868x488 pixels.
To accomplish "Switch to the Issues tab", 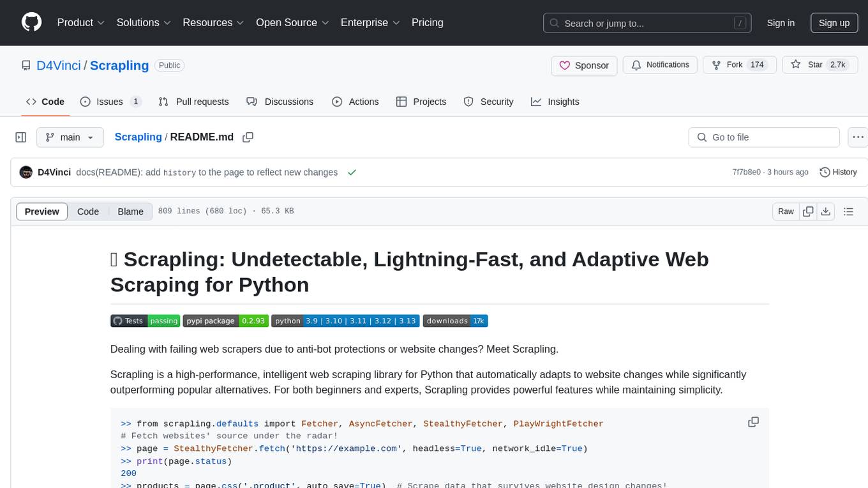I will tap(110, 102).
